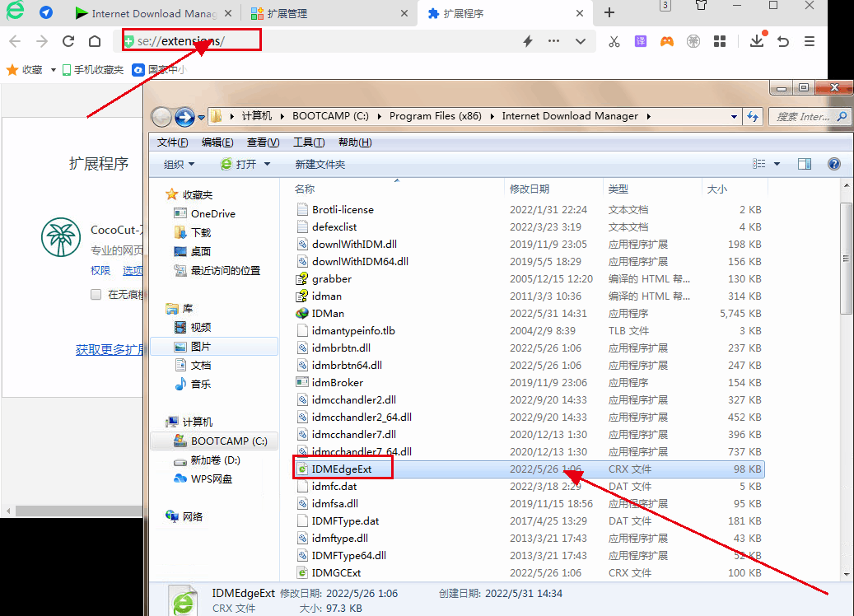This screenshot has height=616, width=854.
Task: Click the Explorer forward button
Action: (184, 117)
